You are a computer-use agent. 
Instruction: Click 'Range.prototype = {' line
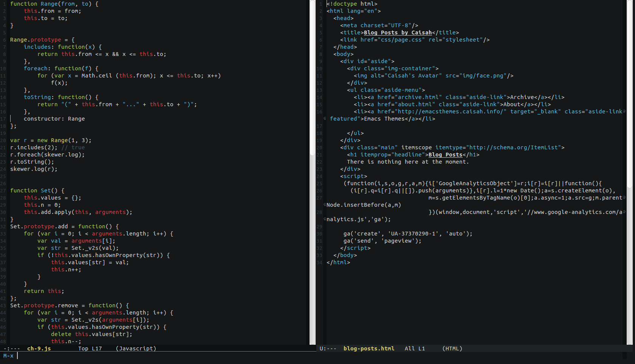pyautogui.click(x=42, y=40)
